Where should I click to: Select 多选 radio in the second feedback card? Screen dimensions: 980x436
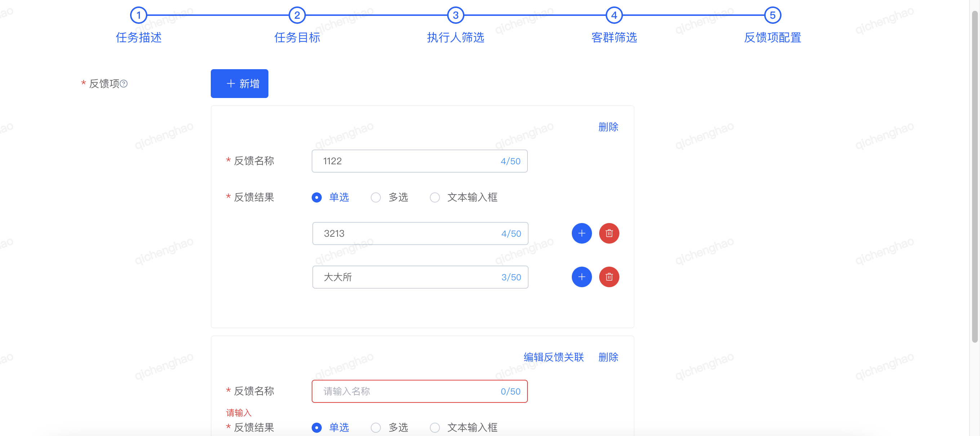pos(375,428)
